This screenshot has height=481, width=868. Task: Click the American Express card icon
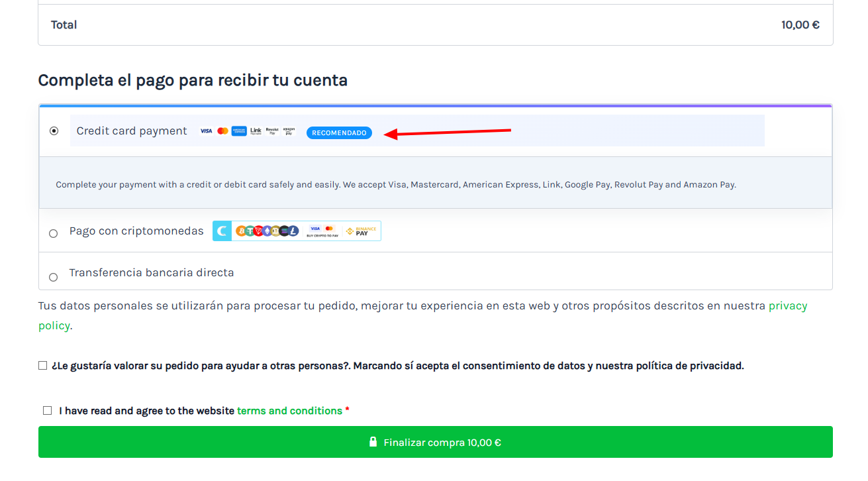pos(239,131)
